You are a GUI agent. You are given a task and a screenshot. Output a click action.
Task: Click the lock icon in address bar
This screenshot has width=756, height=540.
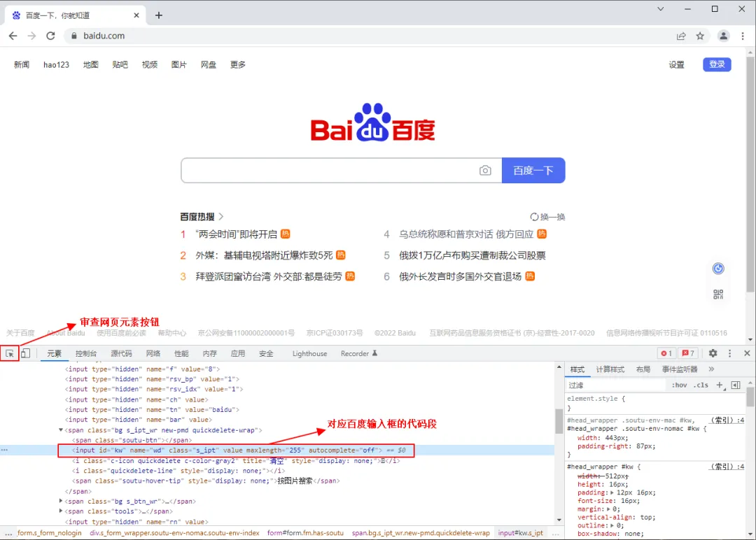[73, 36]
